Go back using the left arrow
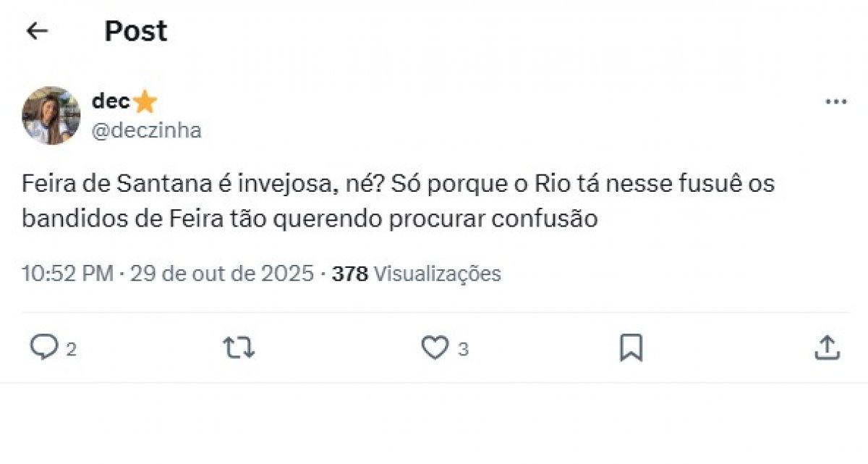Viewport: 868px width, 464px height. 36,31
